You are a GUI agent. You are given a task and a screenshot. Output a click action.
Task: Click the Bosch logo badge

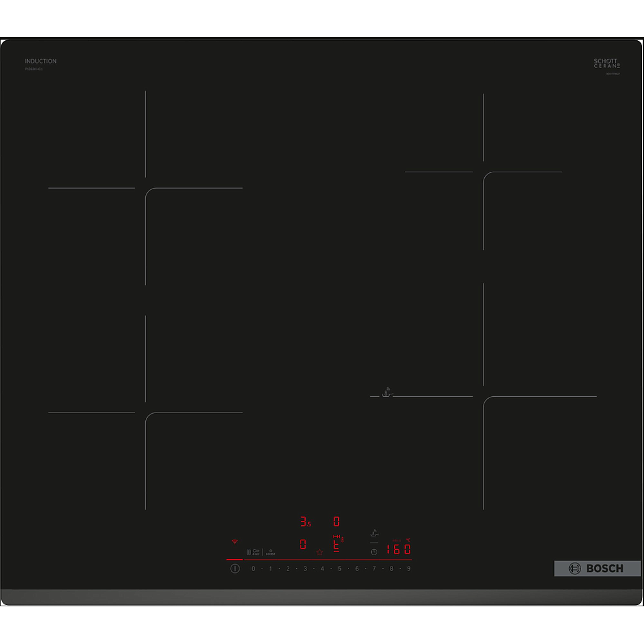pyautogui.click(x=597, y=569)
